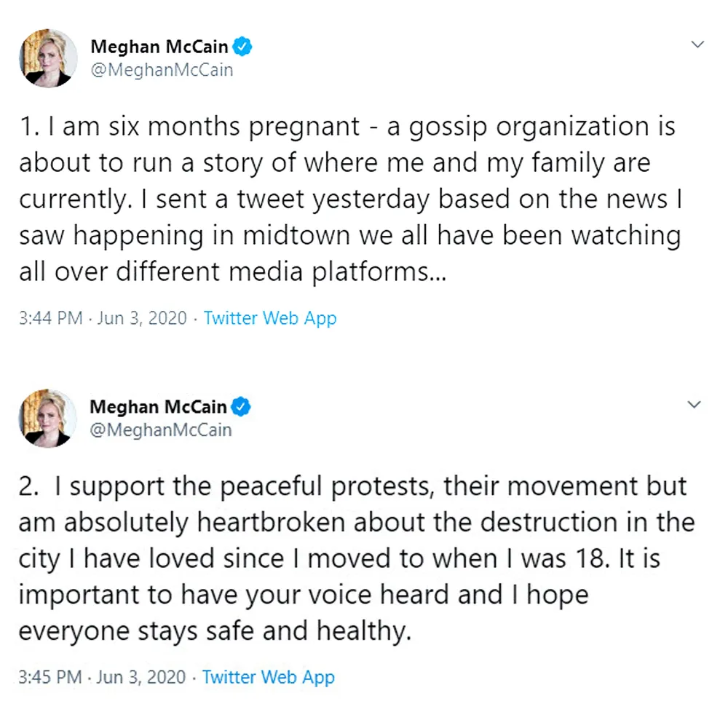Click the @MeghanMcCain handle on the second tweet

tap(161, 430)
